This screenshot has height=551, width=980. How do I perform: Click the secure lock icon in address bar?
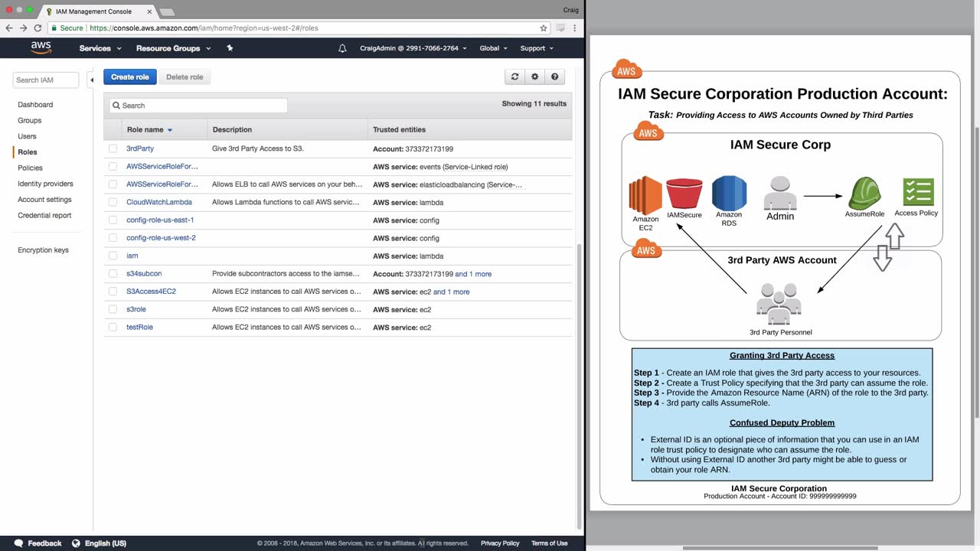coord(55,28)
